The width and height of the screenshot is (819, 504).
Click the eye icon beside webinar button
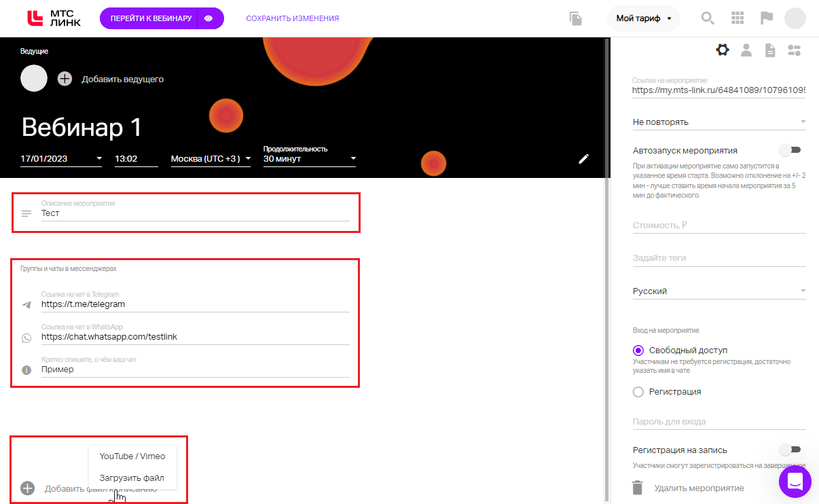(211, 18)
